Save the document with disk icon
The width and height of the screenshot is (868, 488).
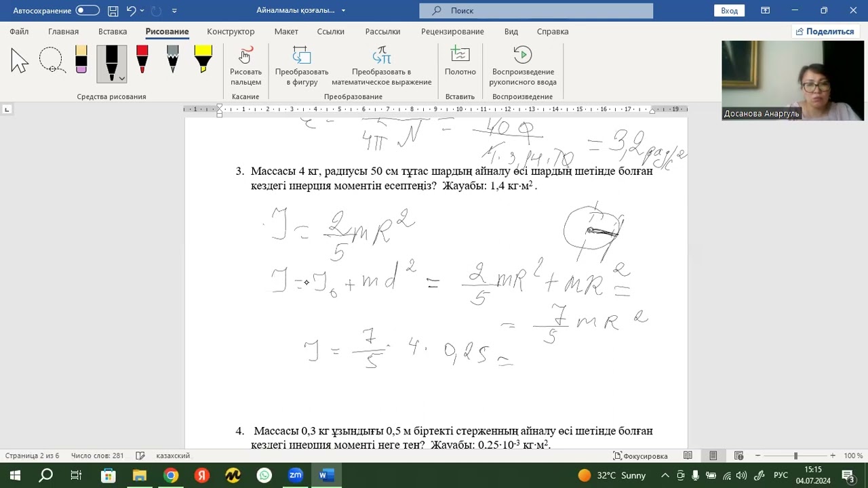[113, 11]
